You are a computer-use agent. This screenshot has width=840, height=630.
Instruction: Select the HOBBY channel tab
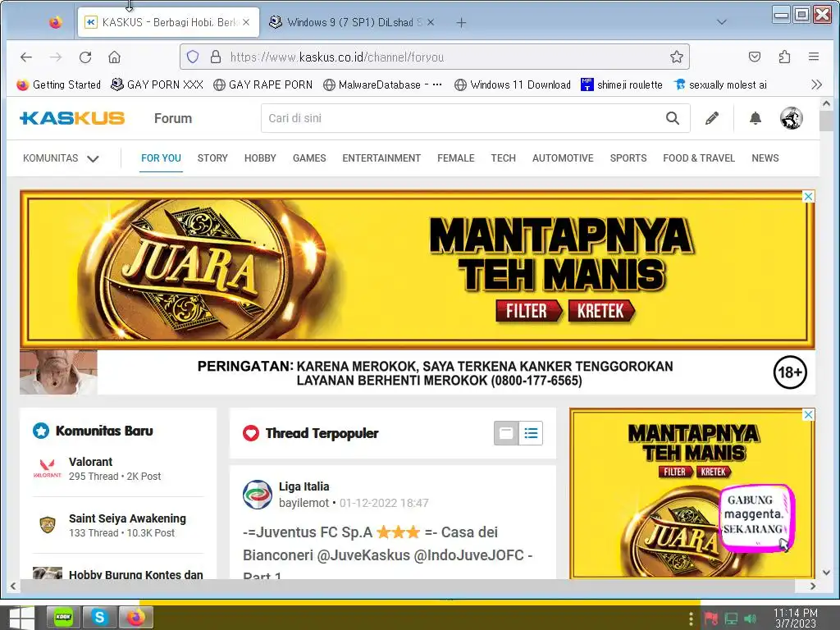point(260,158)
